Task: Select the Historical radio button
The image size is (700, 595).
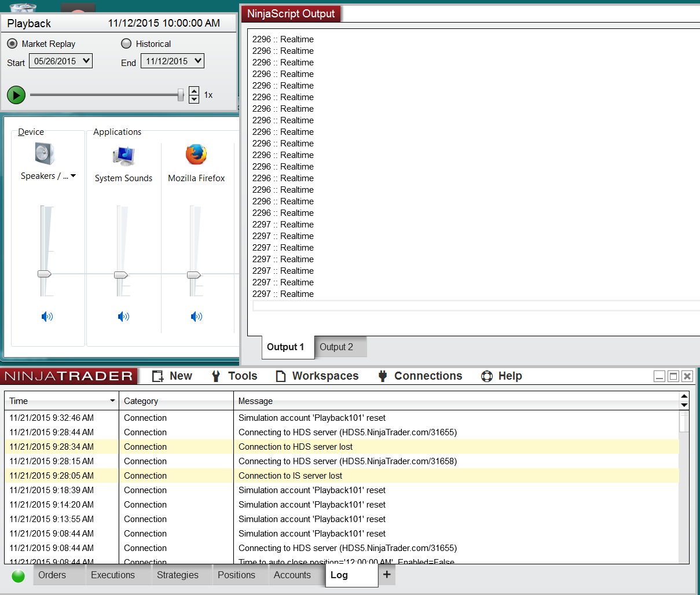Action: [x=126, y=43]
